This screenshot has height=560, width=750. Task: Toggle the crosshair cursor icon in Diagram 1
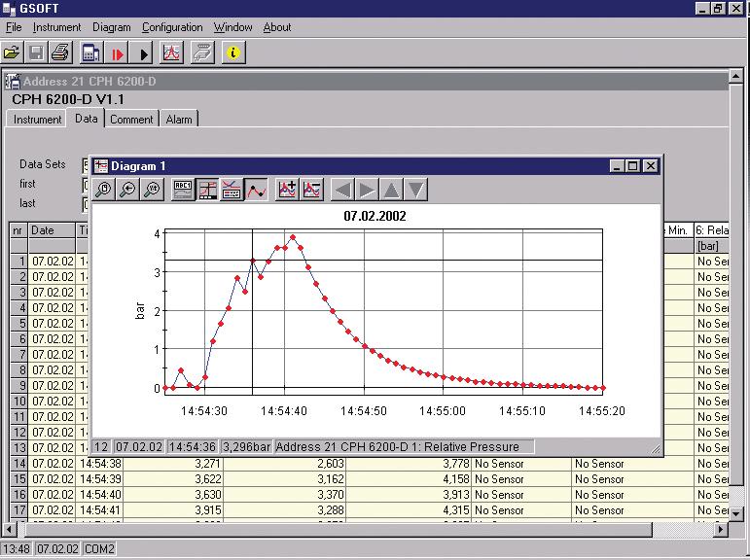[207, 190]
